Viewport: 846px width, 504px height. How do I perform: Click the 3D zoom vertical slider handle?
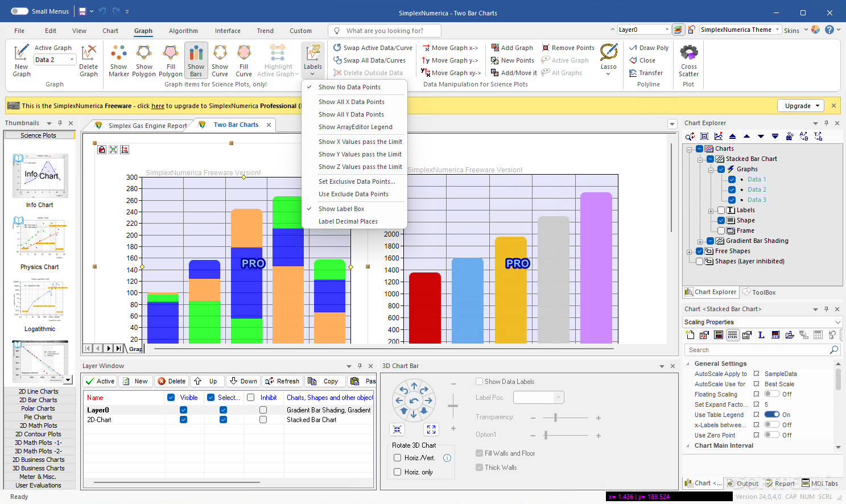click(453, 406)
